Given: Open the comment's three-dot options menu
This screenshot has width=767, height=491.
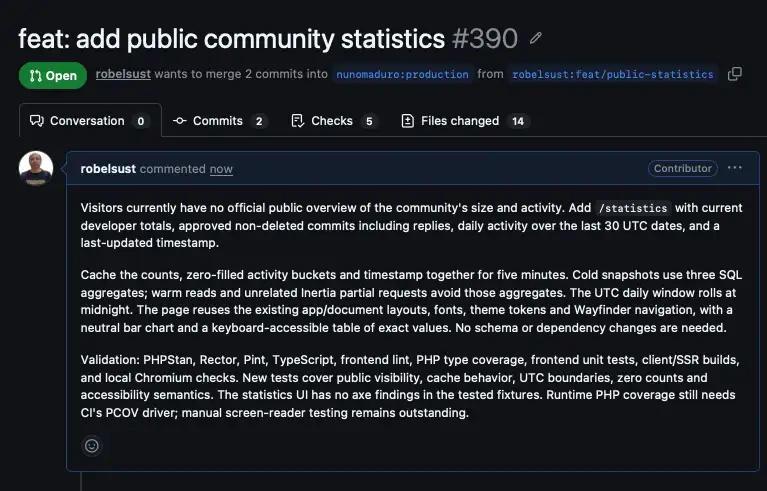Looking at the screenshot, I should [x=734, y=168].
